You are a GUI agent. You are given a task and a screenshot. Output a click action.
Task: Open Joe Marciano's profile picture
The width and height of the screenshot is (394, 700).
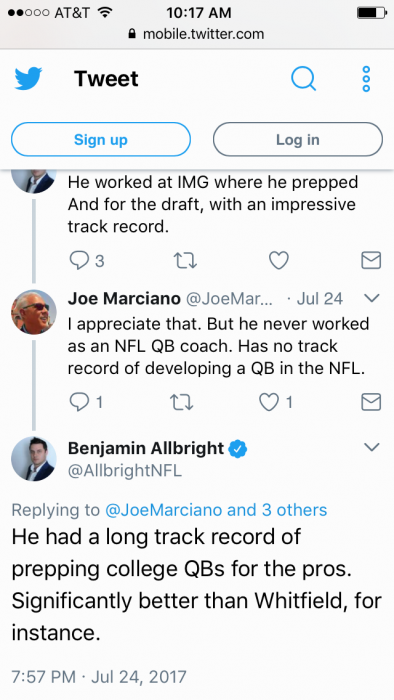tap(33, 312)
